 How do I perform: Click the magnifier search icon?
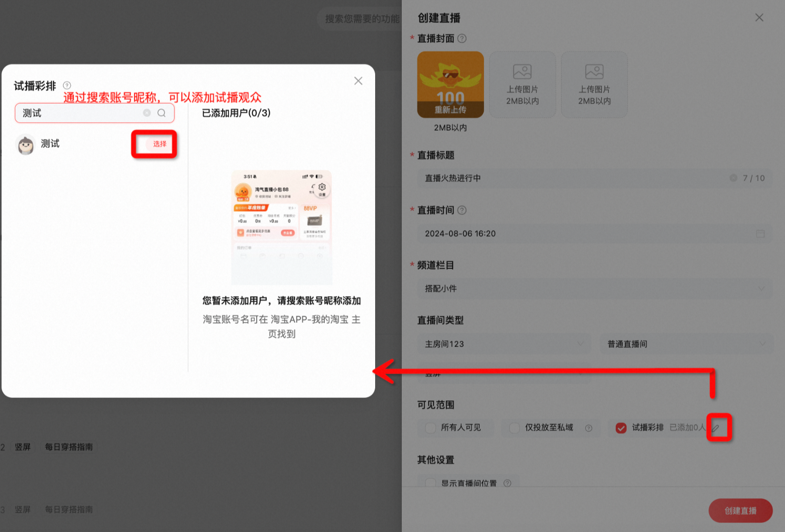coord(162,113)
